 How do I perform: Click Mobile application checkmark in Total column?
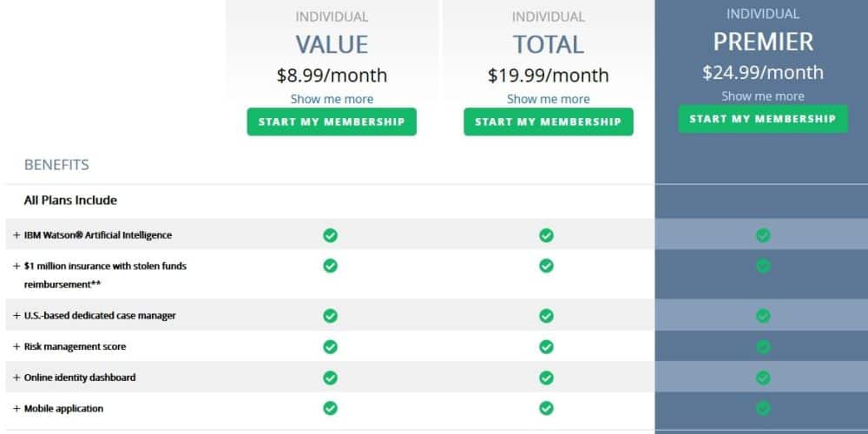[546, 408]
